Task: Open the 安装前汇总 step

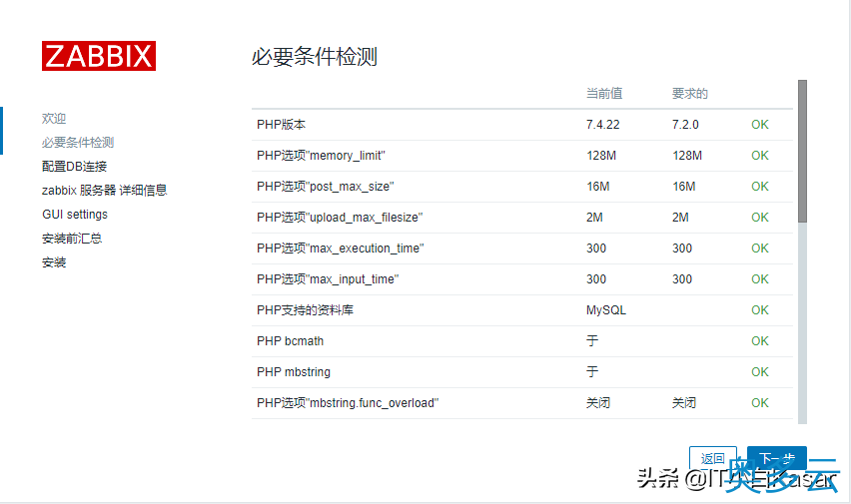Action: pos(72,239)
